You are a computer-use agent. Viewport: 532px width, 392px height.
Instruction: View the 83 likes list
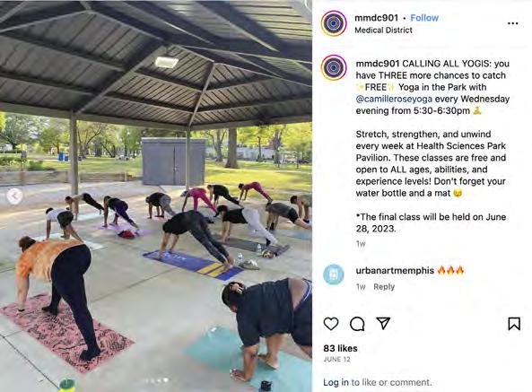[x=340, y=348]
